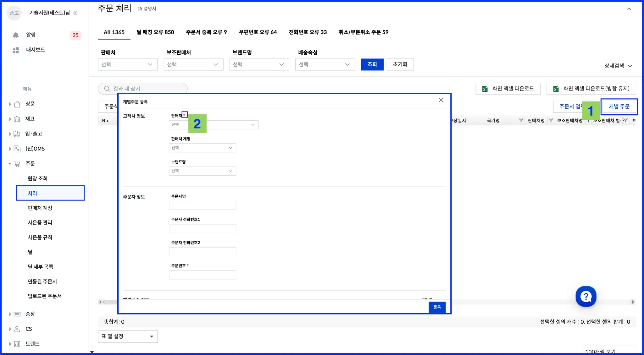
Task: Click the filter icon beside 판매처명 column
Action: (551, 121)
